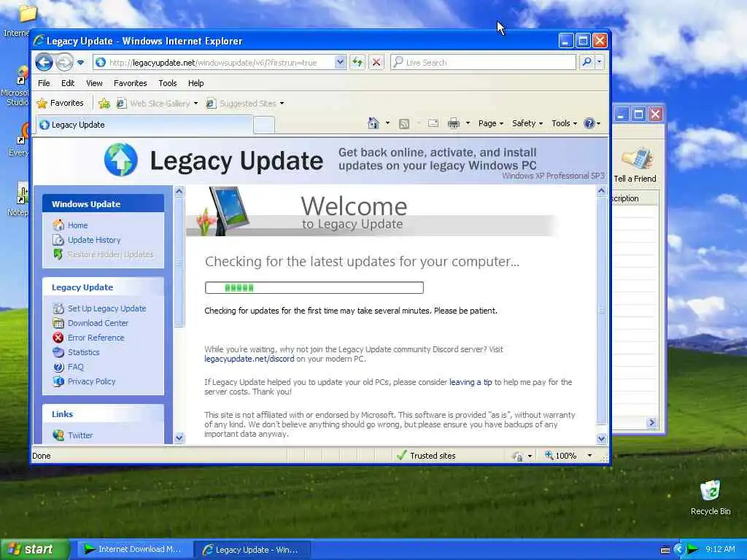This screenshot has height=560, width=747.
Task: Open the Help menu
Action: click(196, 83)
